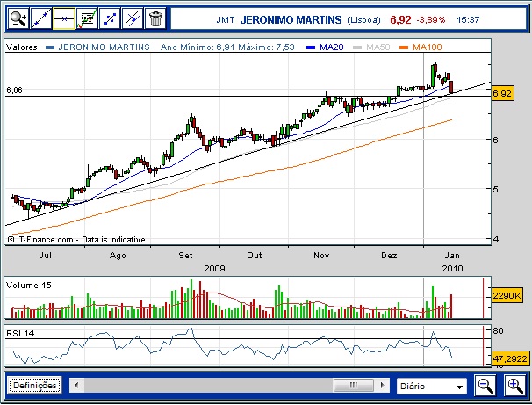Open the indicators chart tool
Image resolution: width=532 pixels, height=405 pixels.
click(87, 18)
